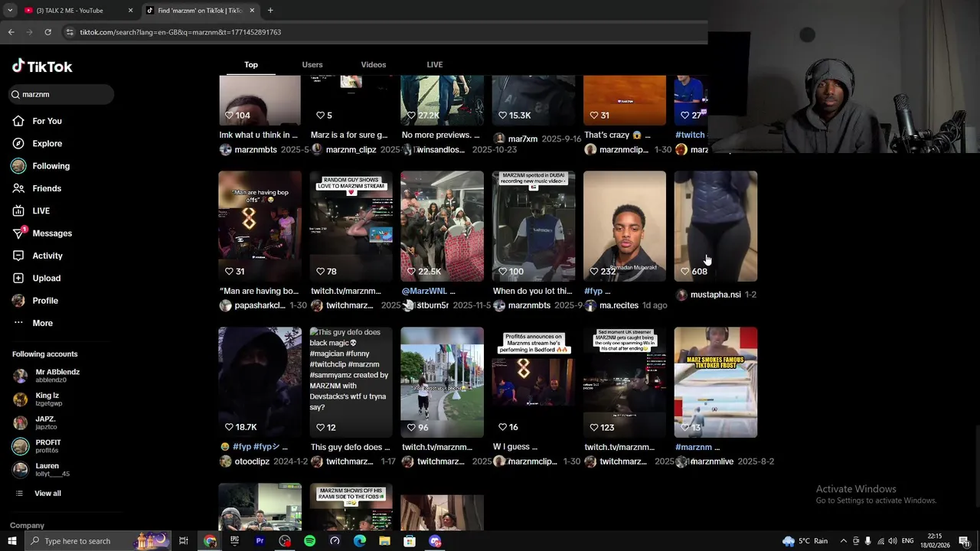Switch to the Top results tab
980x551 pixels.
coord(251,64)
